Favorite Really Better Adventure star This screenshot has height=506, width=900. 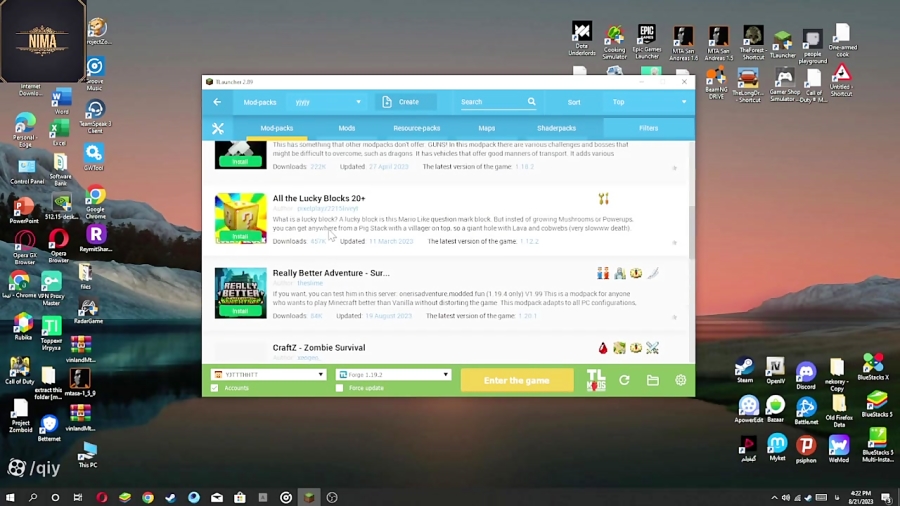[x=674, y=317]
